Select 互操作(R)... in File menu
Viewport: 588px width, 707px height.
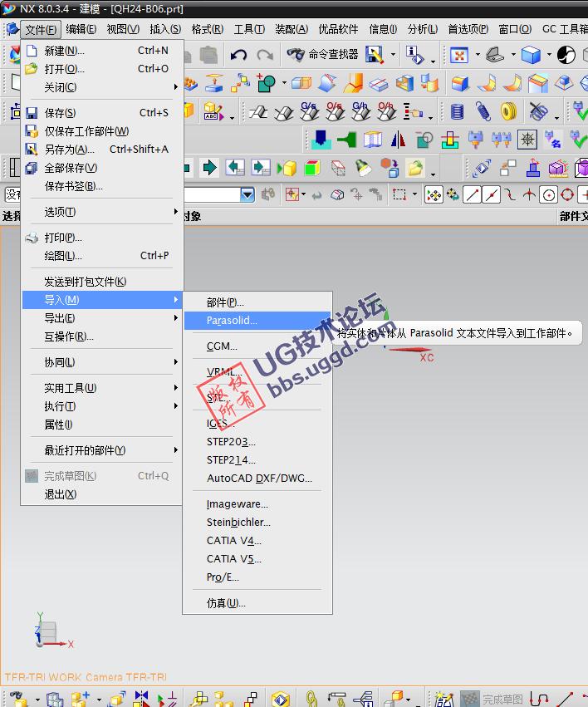click(101, 336)
